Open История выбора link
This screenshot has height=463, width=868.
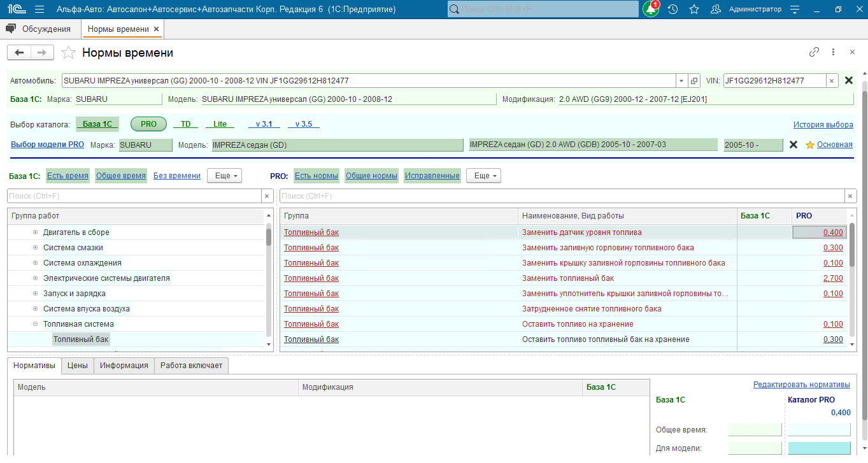[823, 125]
